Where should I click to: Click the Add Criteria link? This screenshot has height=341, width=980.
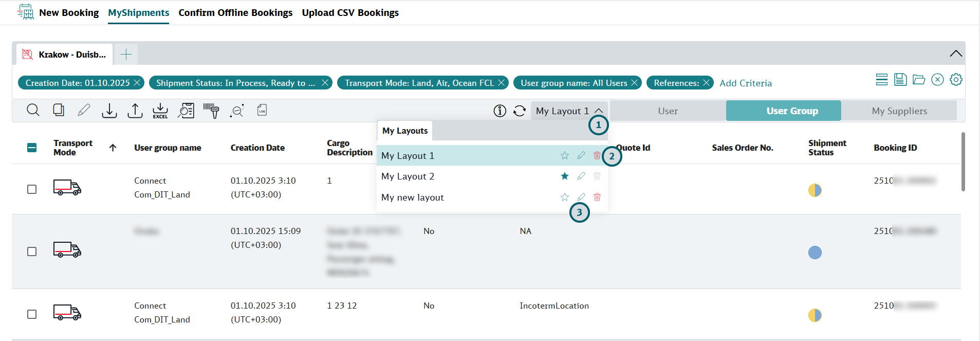coord(745,83)
